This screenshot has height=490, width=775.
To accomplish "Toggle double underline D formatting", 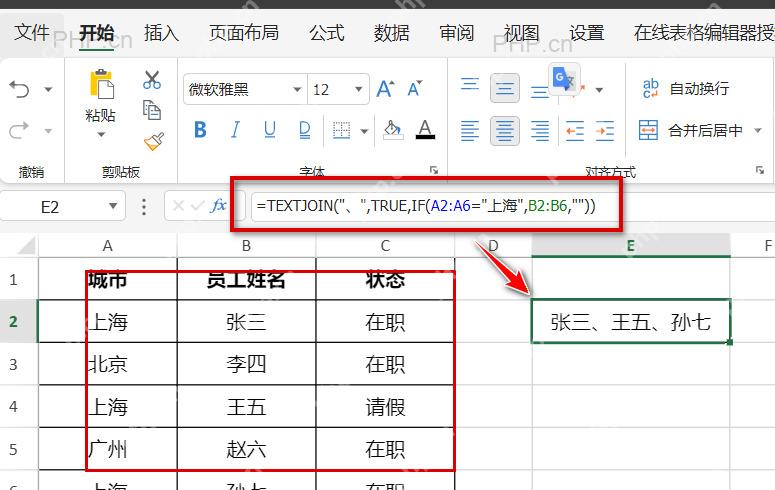I will click(x=305, y=130).
